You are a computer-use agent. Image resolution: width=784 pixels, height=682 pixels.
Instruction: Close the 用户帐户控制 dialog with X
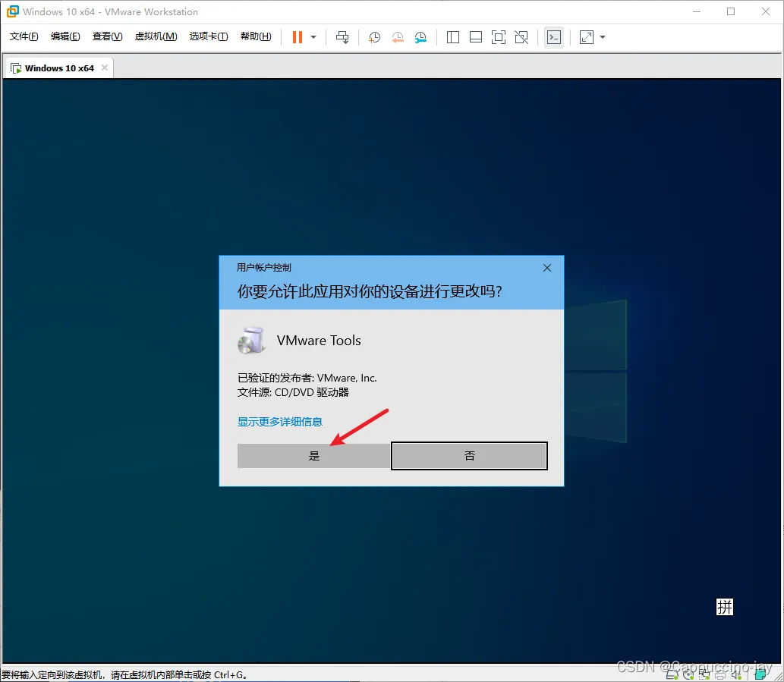547,269
